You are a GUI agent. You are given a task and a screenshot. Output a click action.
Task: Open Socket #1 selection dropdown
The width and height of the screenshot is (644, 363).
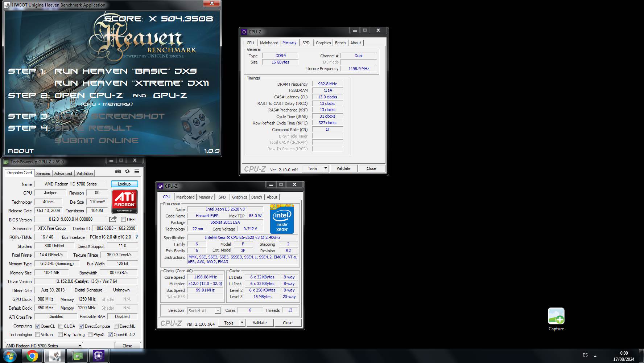(x=204, y=310)
